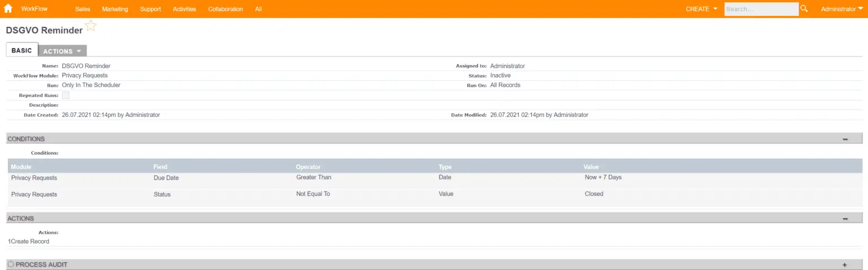Open the Support menu
This screenshot has width=868, height=270.
(150, 9)
